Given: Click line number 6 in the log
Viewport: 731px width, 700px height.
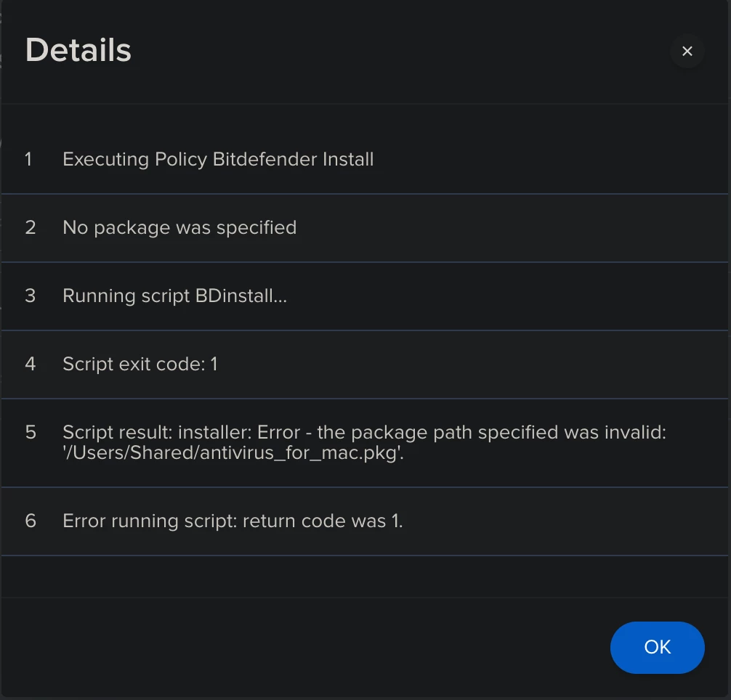Looking at the screenshot, I should 31,521.
